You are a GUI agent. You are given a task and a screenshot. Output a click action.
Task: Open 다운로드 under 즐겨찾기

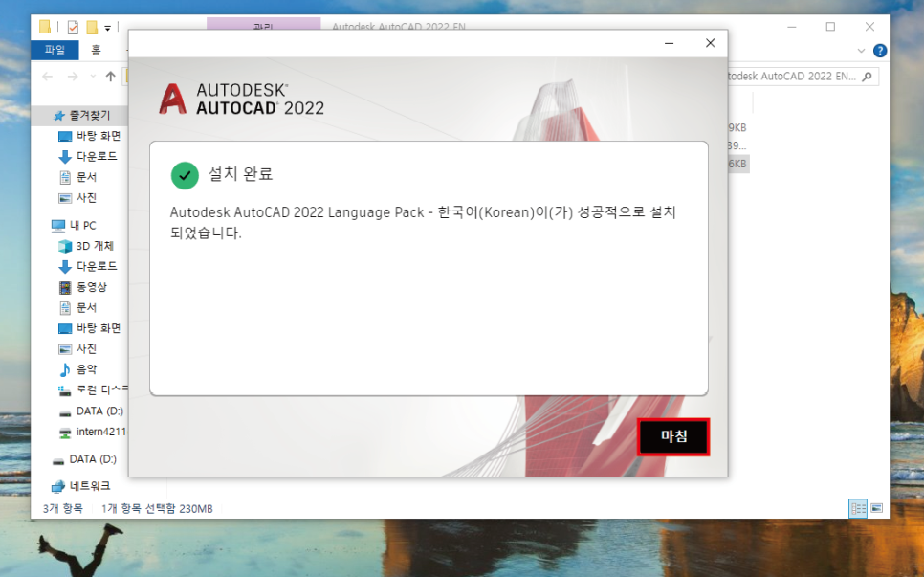(88, 156)
